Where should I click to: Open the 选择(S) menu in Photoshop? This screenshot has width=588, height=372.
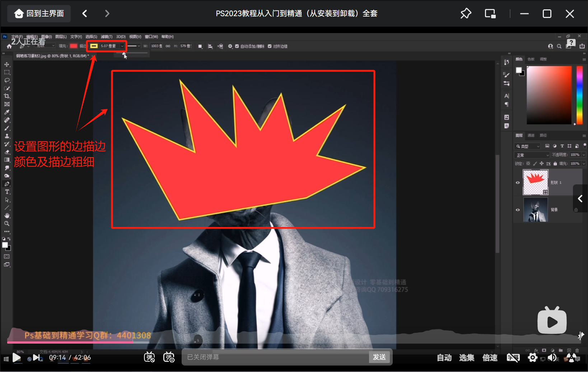click(x=91, y=37)
